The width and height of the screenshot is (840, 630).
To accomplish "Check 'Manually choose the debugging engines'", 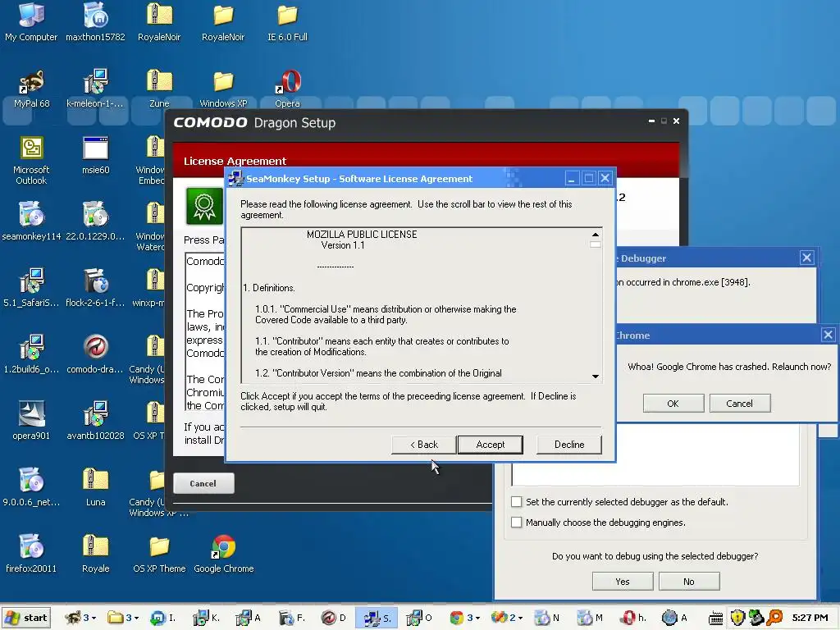I will [x=517, y=522].
